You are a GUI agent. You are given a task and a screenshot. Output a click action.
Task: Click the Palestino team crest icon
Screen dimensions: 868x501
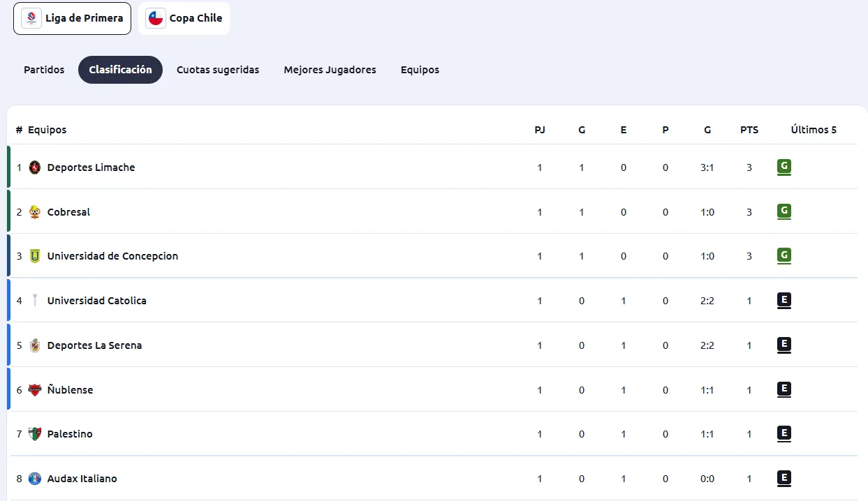pyautogui.click(x=35, y=434)
